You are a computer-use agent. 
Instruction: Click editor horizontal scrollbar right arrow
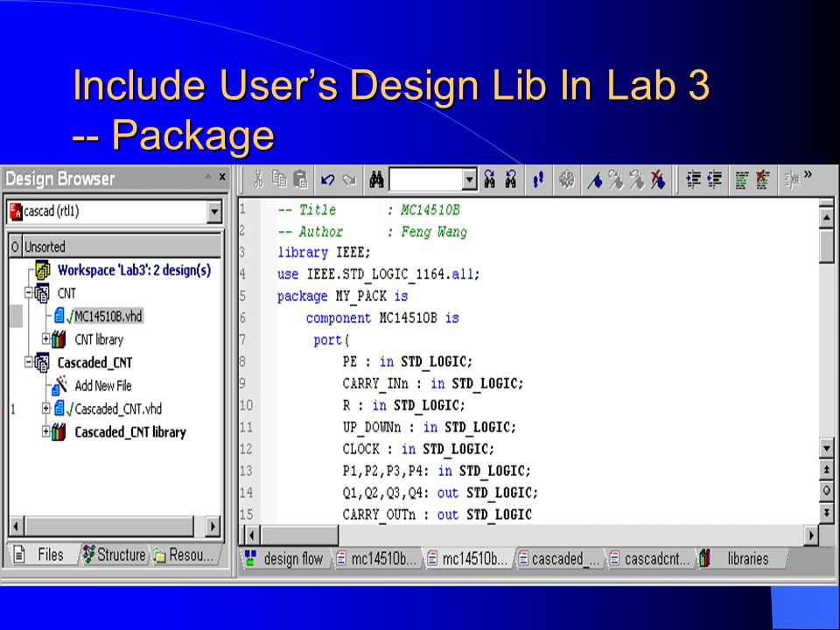pyautogui.click(x=812, y=534)
